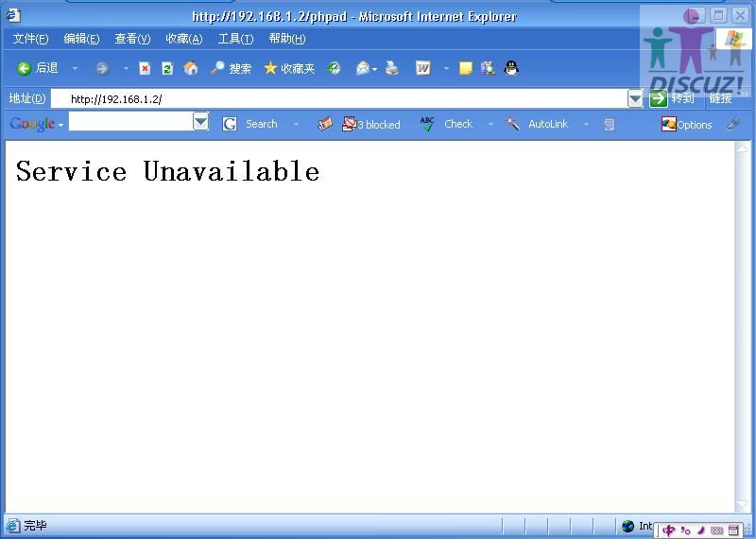Screen dimensions: 756x539
Task: Click the IME moon half-width icon
Action: click(x=701, y=530)
